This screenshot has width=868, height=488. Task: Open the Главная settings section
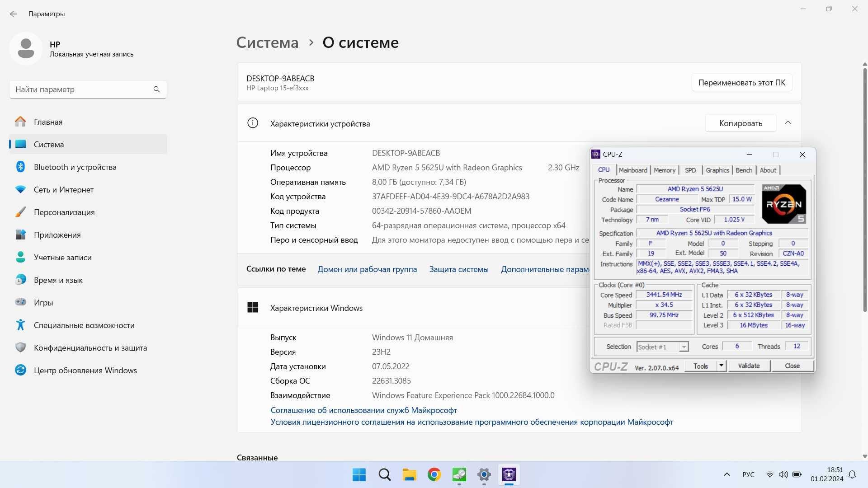click(88, 122)
